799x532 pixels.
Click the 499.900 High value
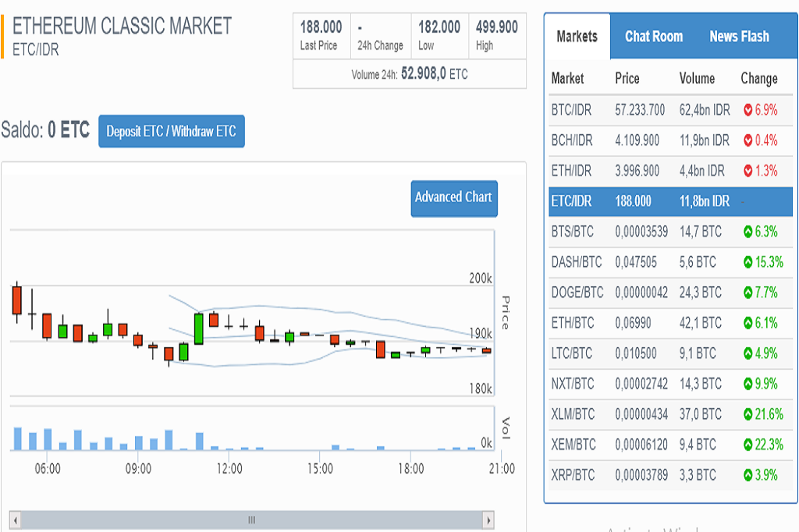497,27
